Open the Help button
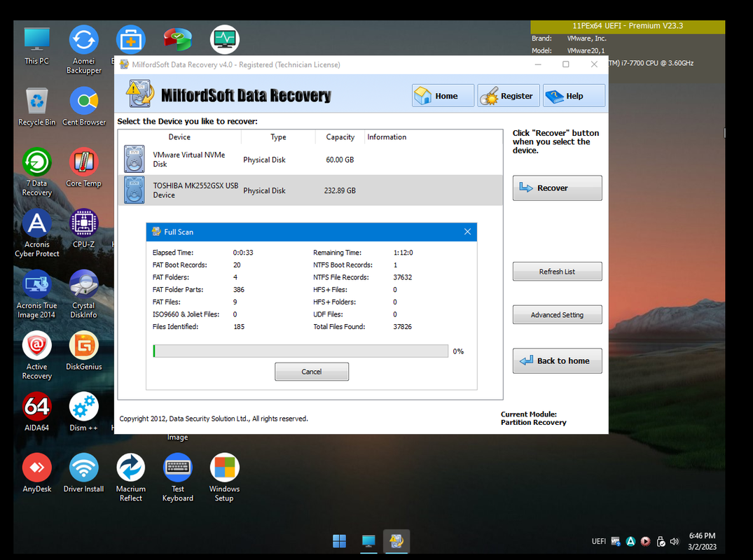This screenshot has height=560, width=753. (574, 95)
